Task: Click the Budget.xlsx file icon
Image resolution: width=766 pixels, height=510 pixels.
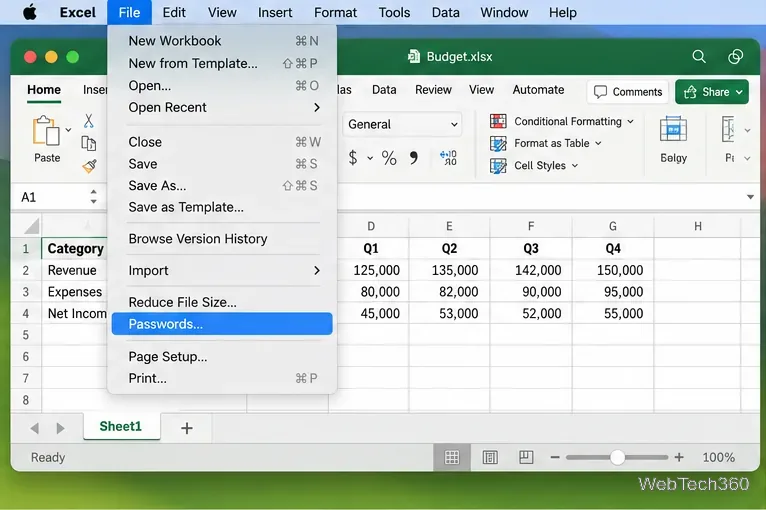Action: point(414,57)
